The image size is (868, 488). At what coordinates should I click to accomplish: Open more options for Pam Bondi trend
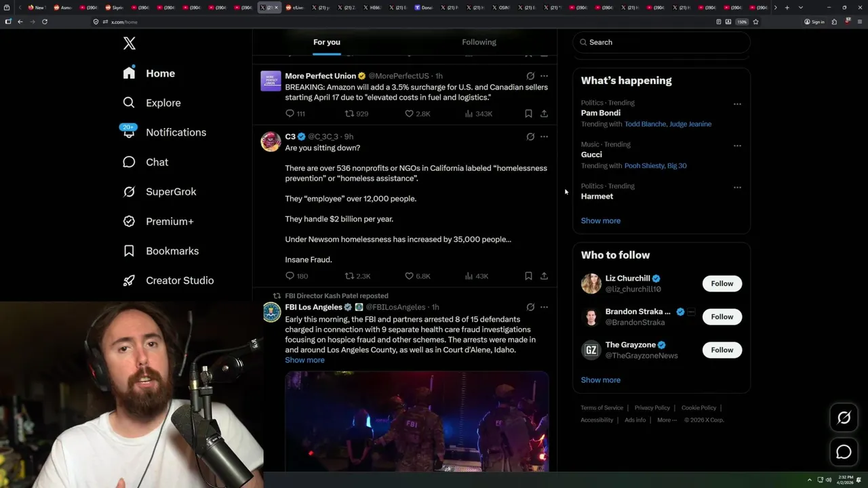[737, 104]
